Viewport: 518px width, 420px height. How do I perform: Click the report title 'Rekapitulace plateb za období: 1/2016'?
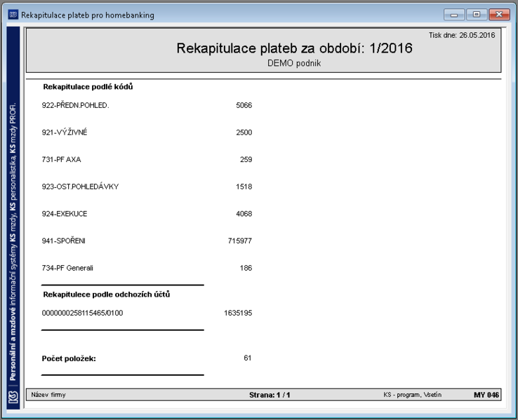[x=294, y=48]
